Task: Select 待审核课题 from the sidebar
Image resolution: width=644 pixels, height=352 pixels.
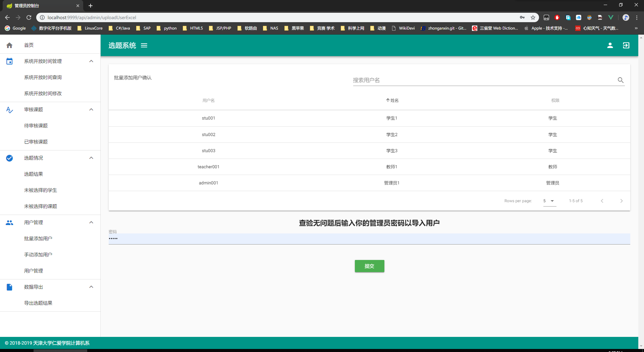Action: pos(36,126)
